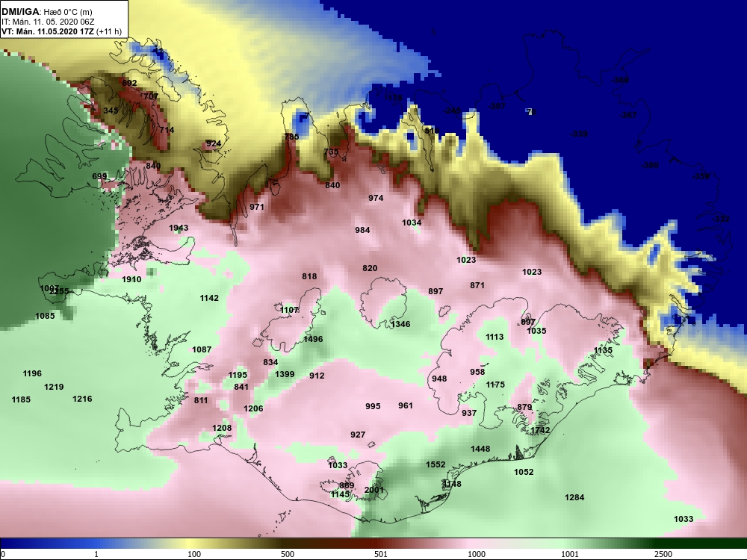Click the map value '820'
This screenshot has height=560, width=747.
[370, 268]
